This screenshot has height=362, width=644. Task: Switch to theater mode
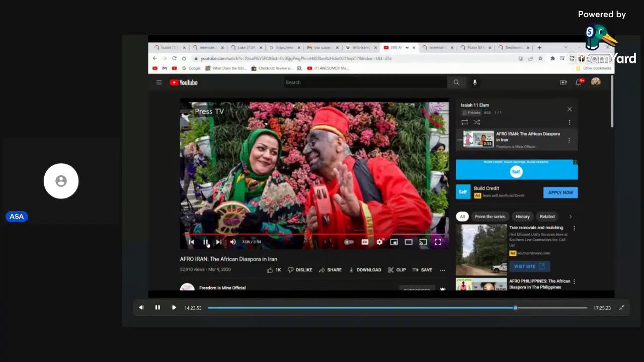409,242
